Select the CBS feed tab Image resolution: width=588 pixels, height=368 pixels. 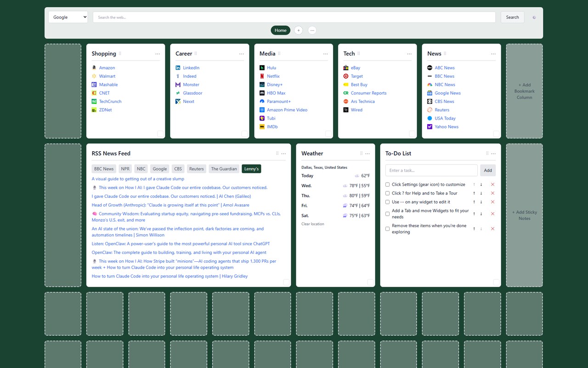178,169
